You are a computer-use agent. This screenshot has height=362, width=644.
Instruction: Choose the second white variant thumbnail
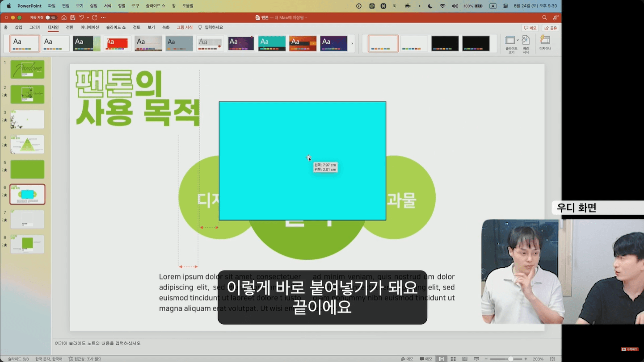point(414,44)
